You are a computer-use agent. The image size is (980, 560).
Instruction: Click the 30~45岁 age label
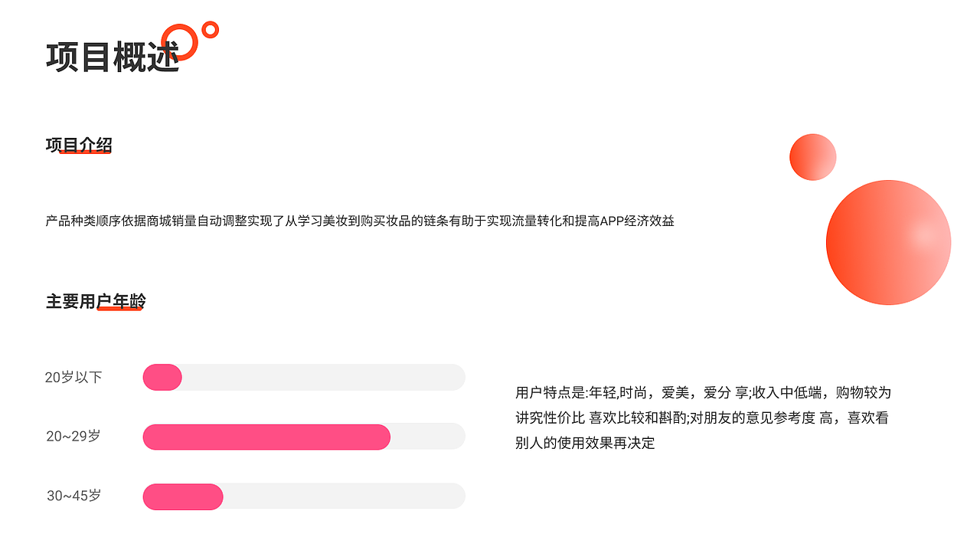click(73, 496)
